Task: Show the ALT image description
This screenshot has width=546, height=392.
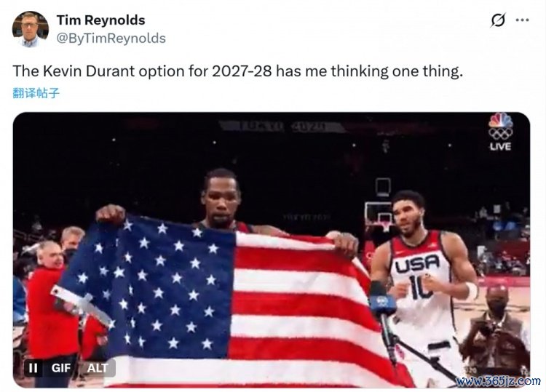Action: [98, 368]
